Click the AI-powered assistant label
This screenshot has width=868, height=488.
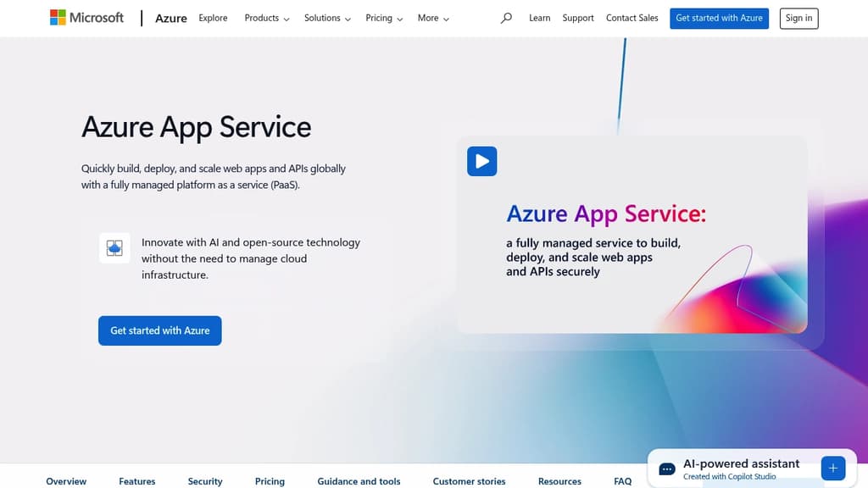[741, 463]
